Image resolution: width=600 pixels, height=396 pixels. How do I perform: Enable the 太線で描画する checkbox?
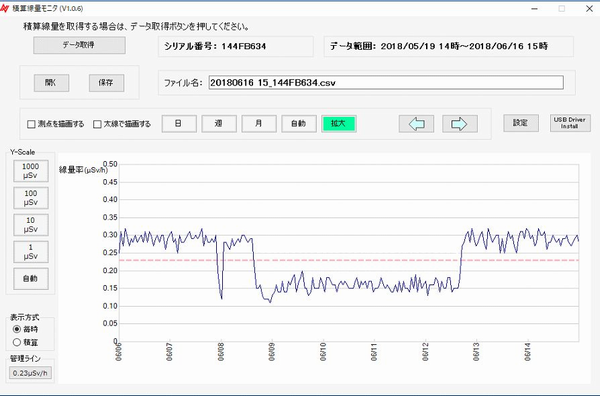coord(97,124)
